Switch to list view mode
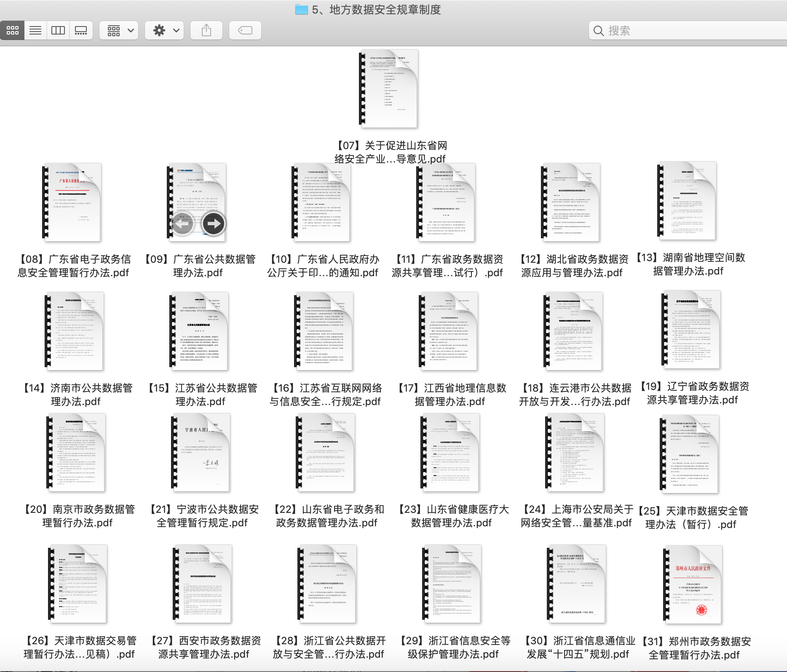Screen dimensions: 787x672 (35, 30)
